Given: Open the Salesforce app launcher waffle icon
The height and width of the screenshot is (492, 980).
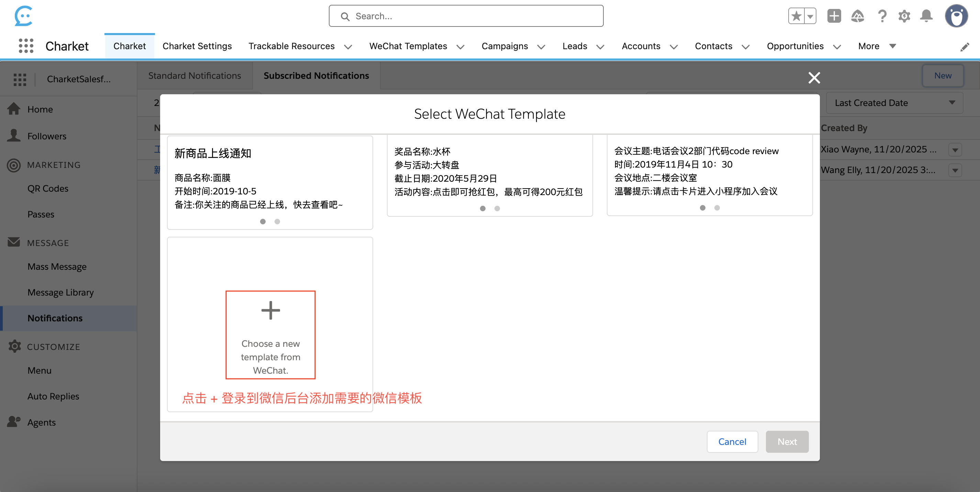Looking at the screenshot, I should [x=25, y=46].
